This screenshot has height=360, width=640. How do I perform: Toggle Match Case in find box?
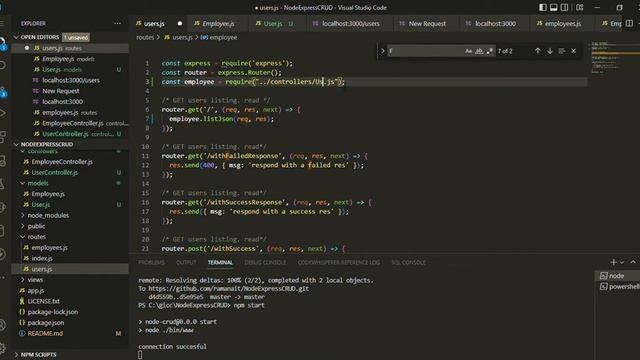[x=468, y=51]
